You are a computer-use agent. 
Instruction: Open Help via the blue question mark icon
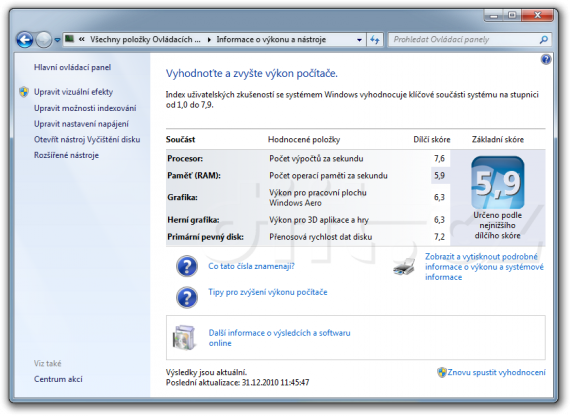546,59
